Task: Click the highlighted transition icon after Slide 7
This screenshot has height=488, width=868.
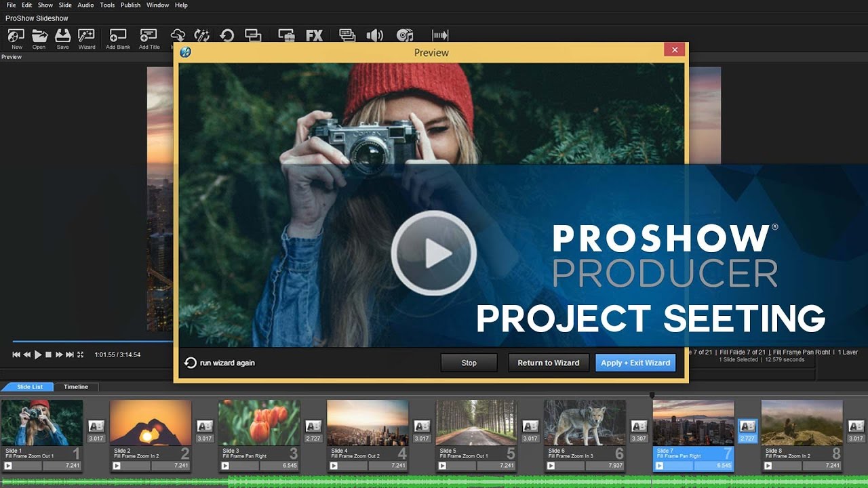Action: 747,426
